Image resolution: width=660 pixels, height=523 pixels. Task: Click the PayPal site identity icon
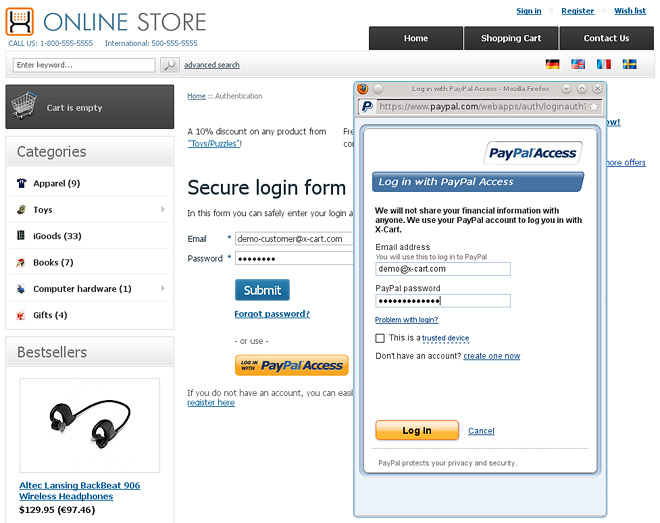point(367,106)
